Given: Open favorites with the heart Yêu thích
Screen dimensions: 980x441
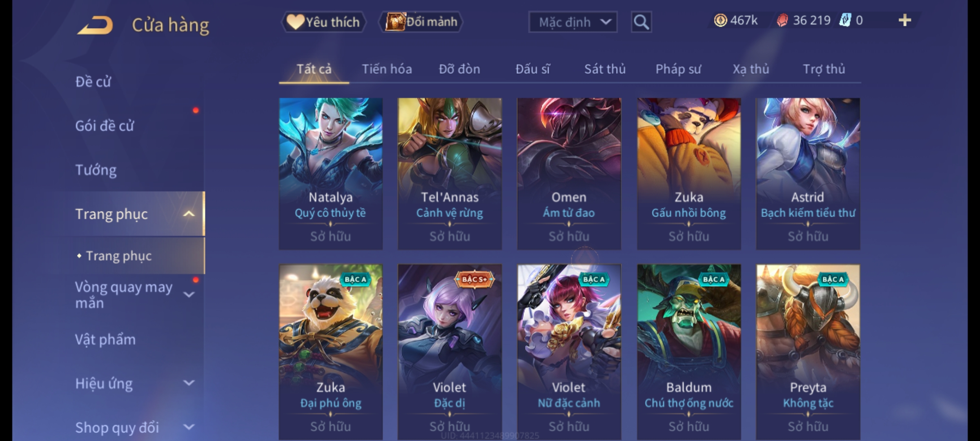Looking at the screenshot, I should pos(323,22).
